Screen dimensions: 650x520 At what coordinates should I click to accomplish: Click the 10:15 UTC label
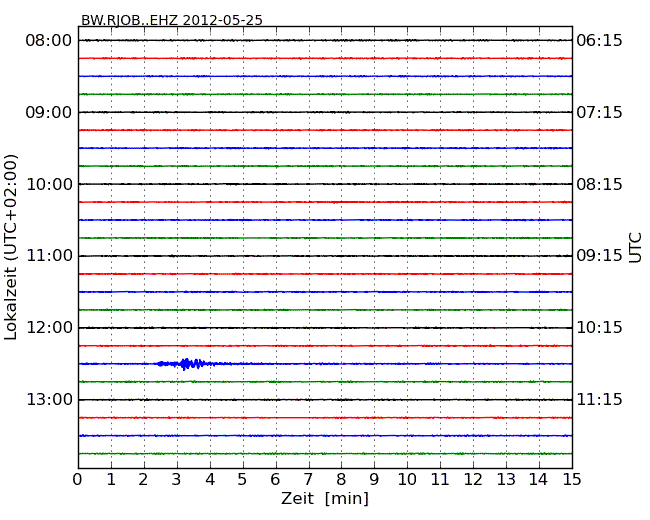(599, 328)
